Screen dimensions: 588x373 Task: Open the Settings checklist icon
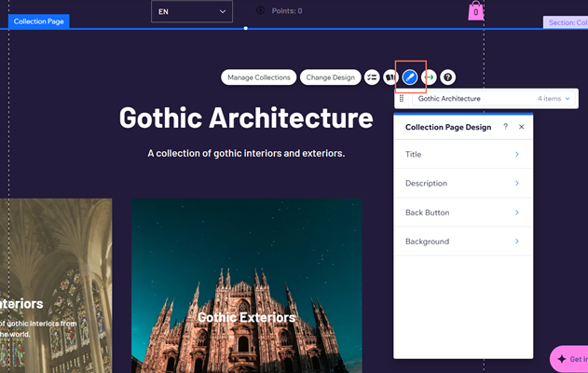(x=372, y=77)
